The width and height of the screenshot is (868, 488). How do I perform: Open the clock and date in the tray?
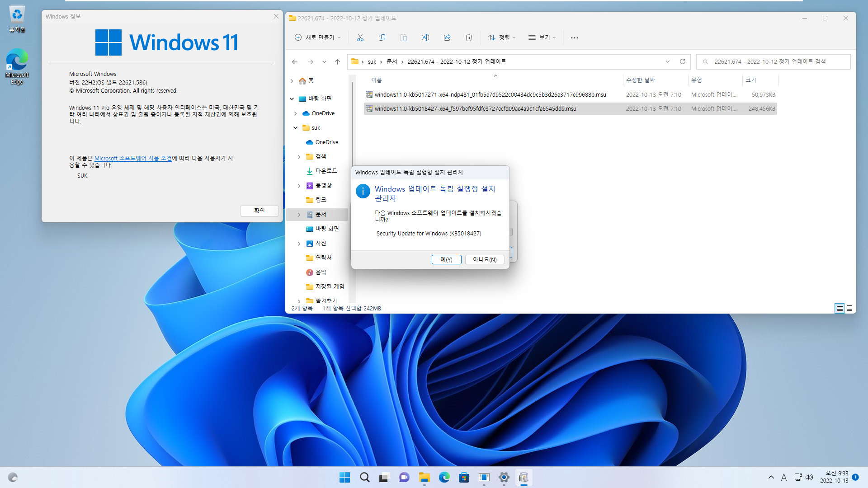[x=834, y=477]
